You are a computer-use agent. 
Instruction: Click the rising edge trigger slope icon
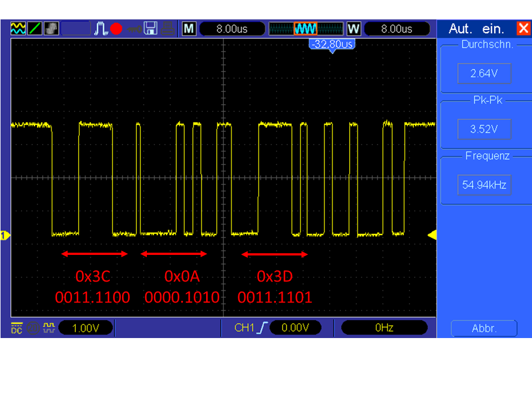click(262, 328)
